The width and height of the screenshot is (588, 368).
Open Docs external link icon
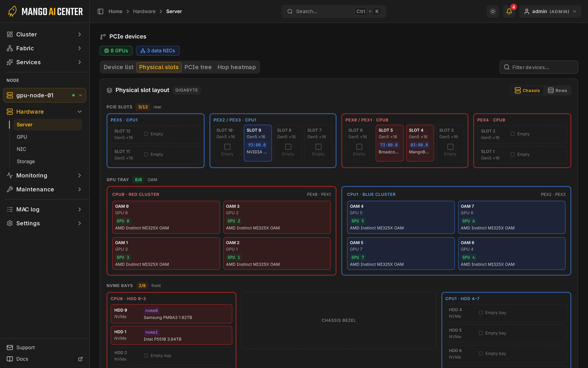pos(80,359)
